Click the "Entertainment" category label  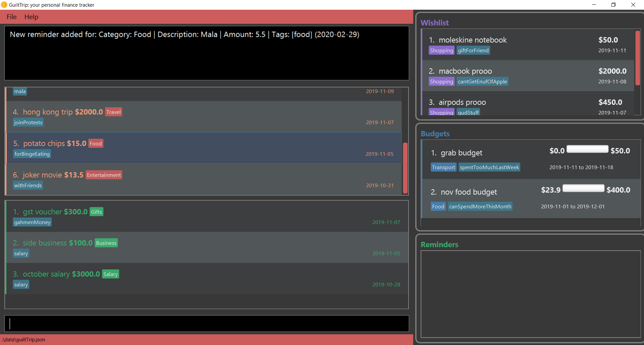(104, 175)
